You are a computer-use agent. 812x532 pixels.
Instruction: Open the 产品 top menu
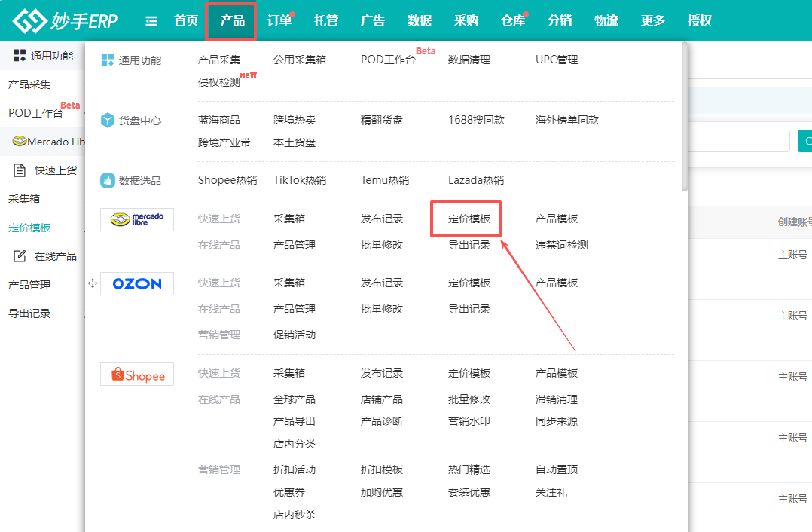[232, 21]
